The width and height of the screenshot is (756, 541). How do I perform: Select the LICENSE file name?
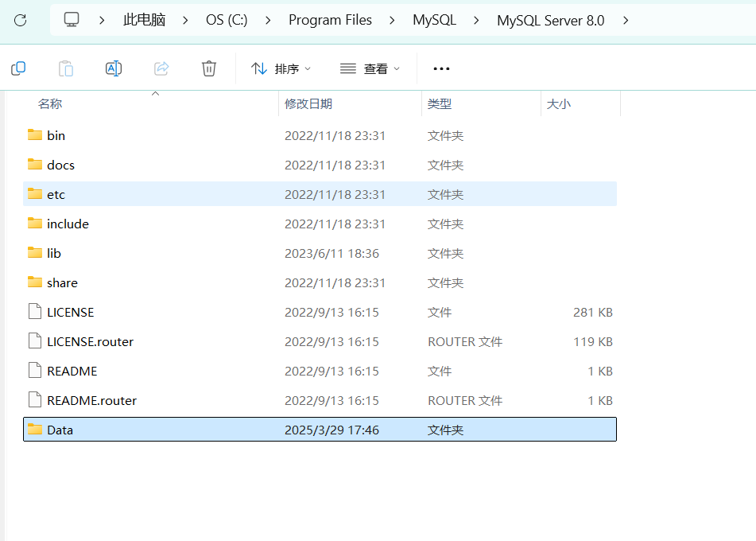tap(71, 312)
